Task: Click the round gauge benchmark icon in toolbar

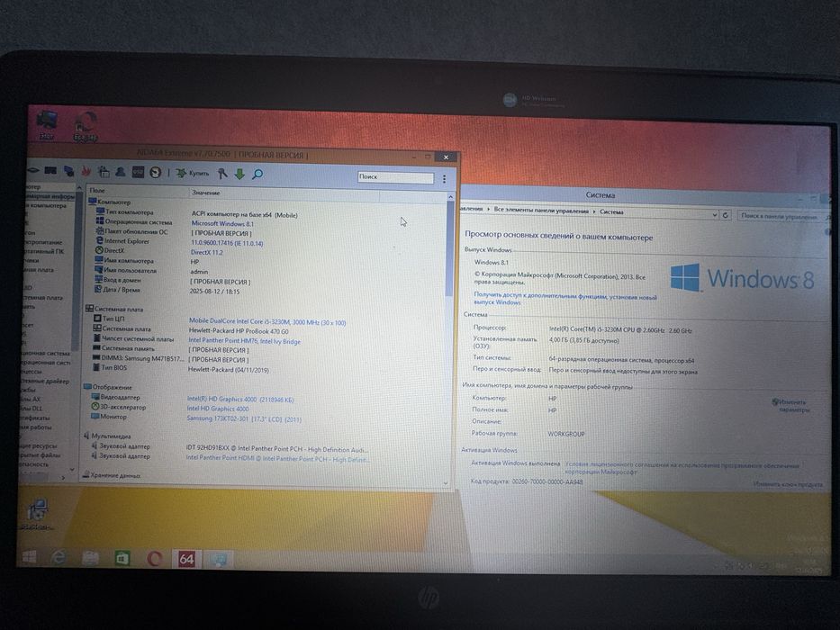Action: pyautogui.click(x=156, y=173)
